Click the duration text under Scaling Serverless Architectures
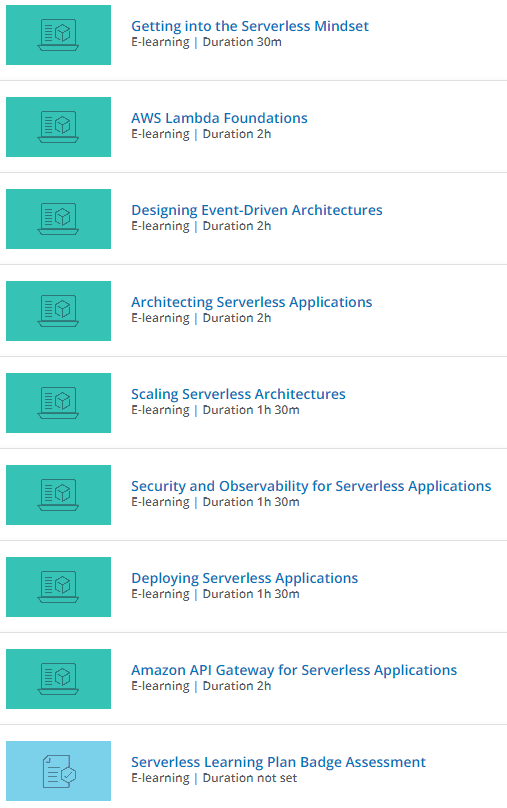The image size is (507, 808). (x=251, y=410)
